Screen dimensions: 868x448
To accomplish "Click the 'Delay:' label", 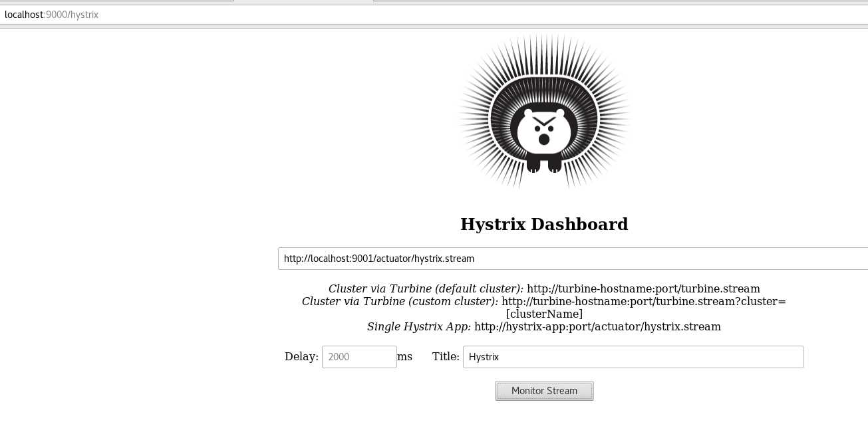I will tap(301, 357).
